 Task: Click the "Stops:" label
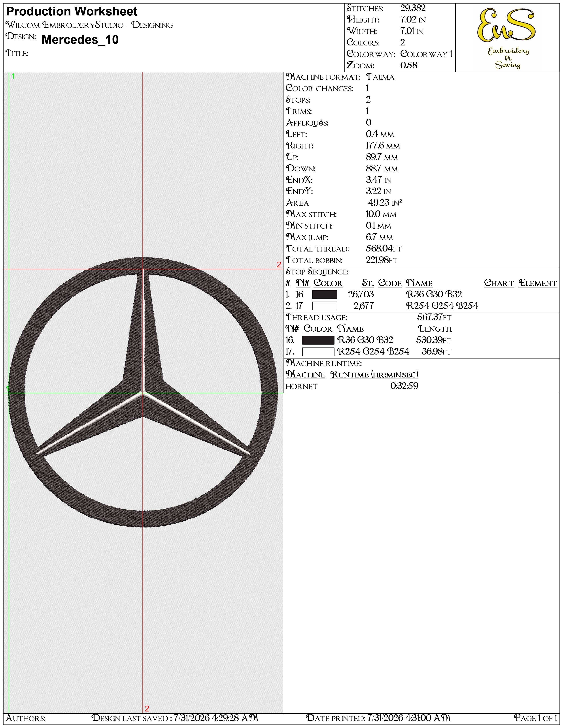pos(298,100)
